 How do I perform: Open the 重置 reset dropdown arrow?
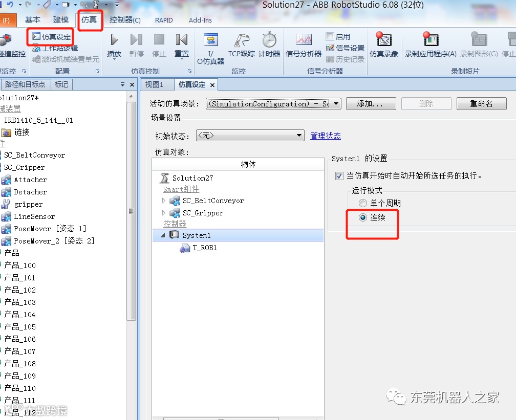click(182, 59)
